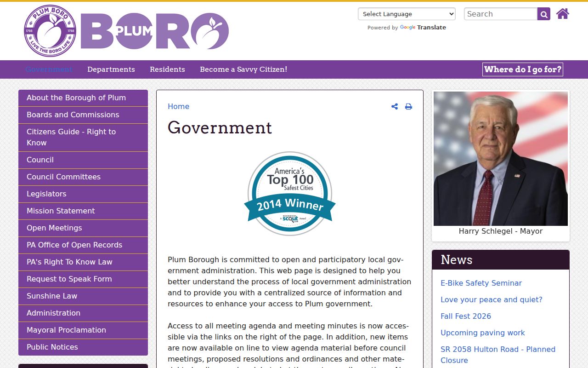The width and height of the screenshot is (588, 368).
Task: Select Council Committees in the sidebar
Action: 83,177
